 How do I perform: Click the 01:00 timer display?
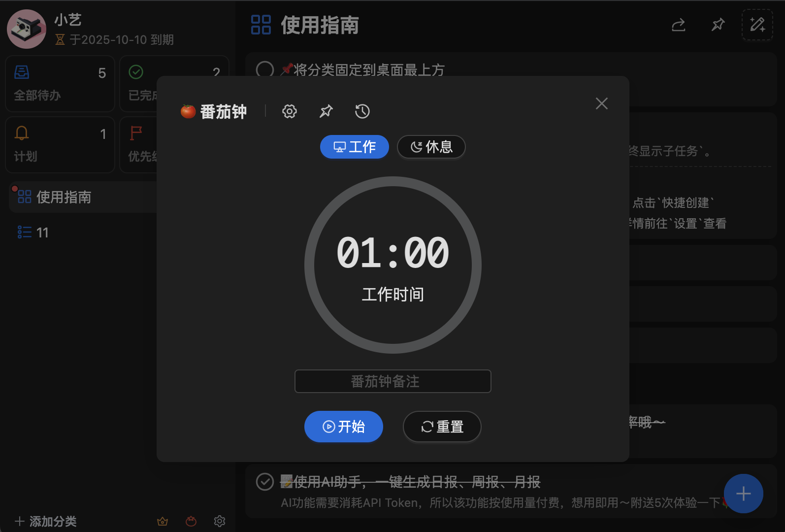pos(393,253)
